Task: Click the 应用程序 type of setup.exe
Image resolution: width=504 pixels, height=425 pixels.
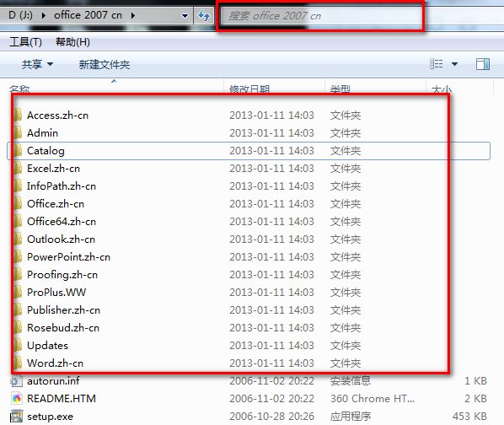Action: point(351,417)
